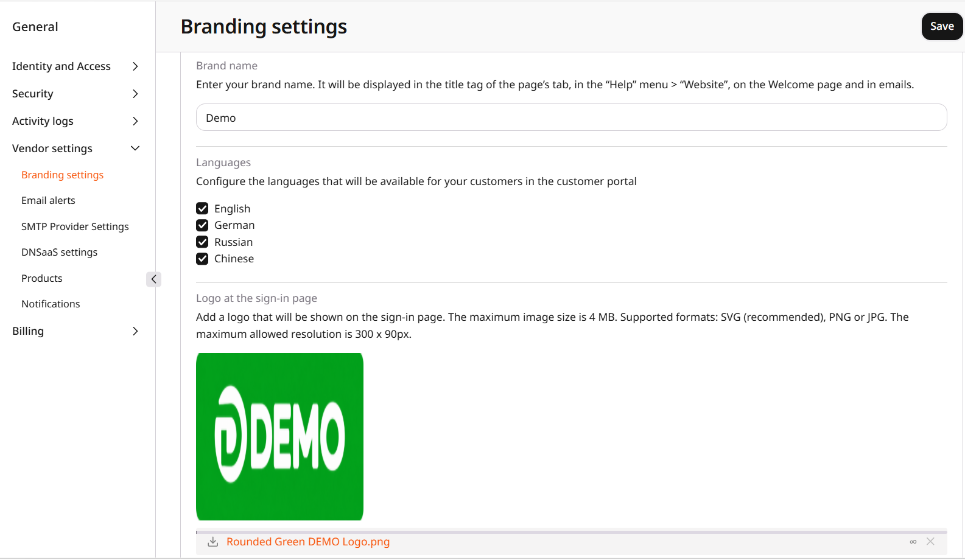Toggle the Russian language checkbox

point(202,242)
